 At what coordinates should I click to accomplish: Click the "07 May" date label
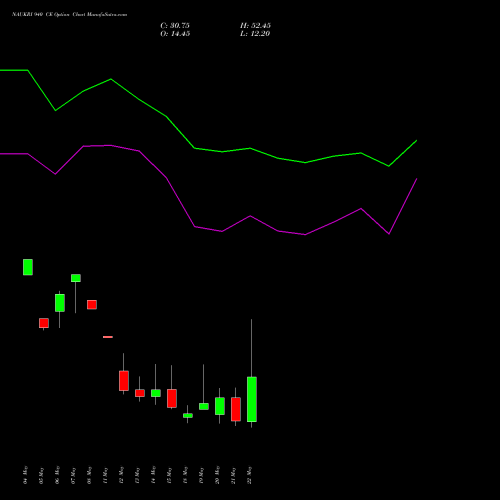point(74,475)
